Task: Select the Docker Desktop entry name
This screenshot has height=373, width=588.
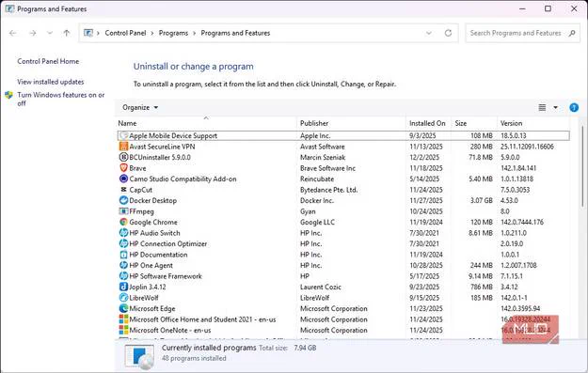Action: click(x=153, y=200)
